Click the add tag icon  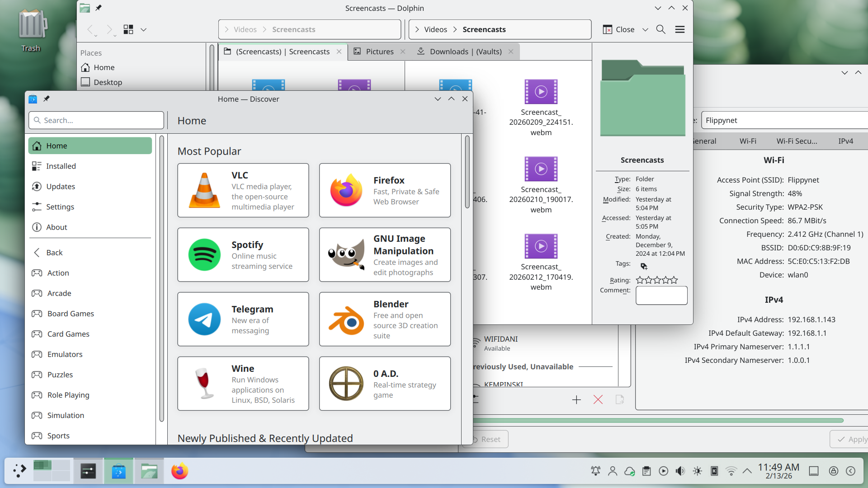coord(644,266)
